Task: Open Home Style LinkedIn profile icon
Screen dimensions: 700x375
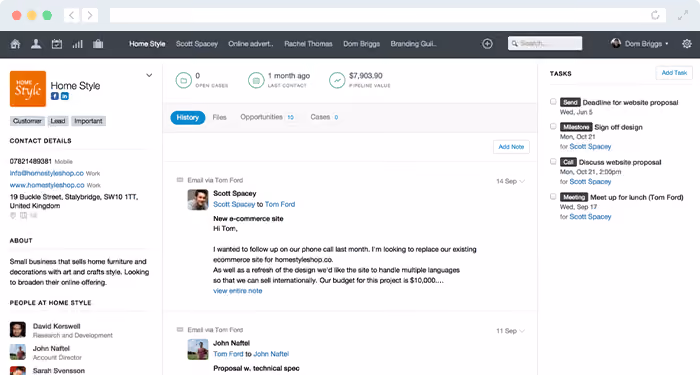Action: pos(65,96)
